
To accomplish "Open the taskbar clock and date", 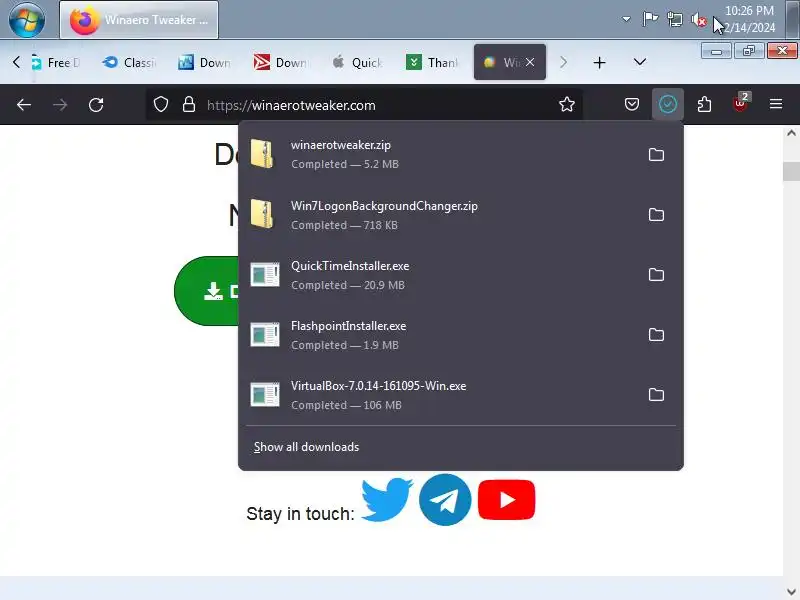I will 749,19.
